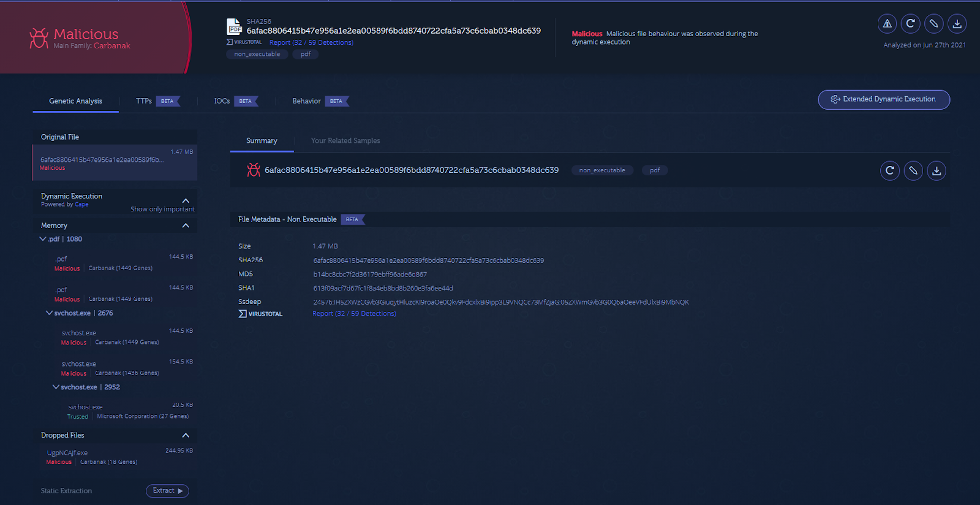Viewport: 980px width, 505px height.
Task: Click the PDF file icon beside SHA256
Action: (234, 26)
